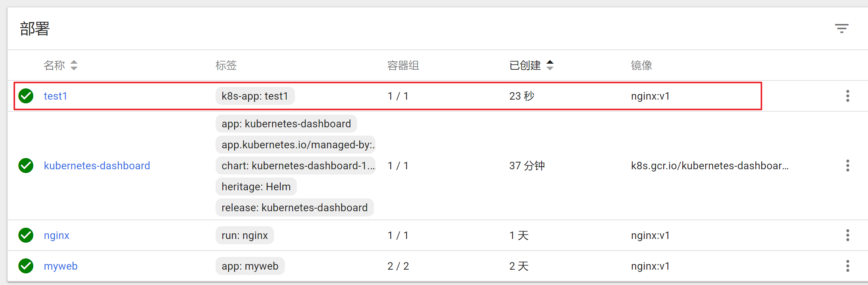Open actions menu for nginx deployment

(847, 235)
